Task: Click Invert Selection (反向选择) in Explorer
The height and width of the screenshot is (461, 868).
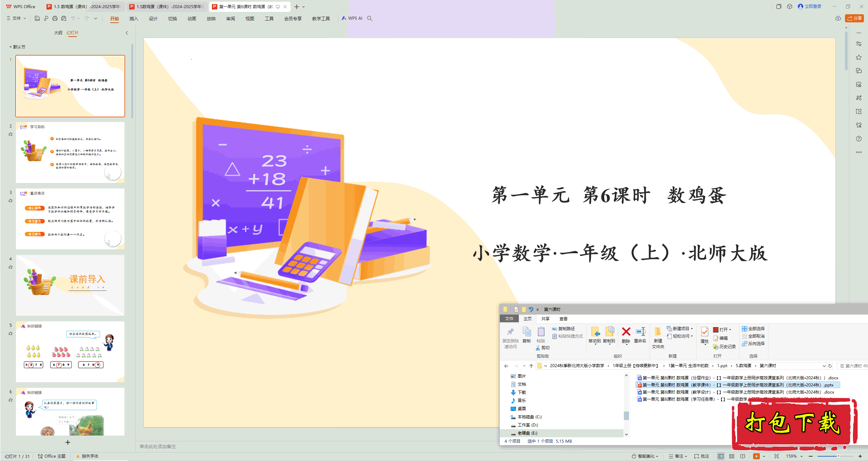Action: click(x=753, y=344)
